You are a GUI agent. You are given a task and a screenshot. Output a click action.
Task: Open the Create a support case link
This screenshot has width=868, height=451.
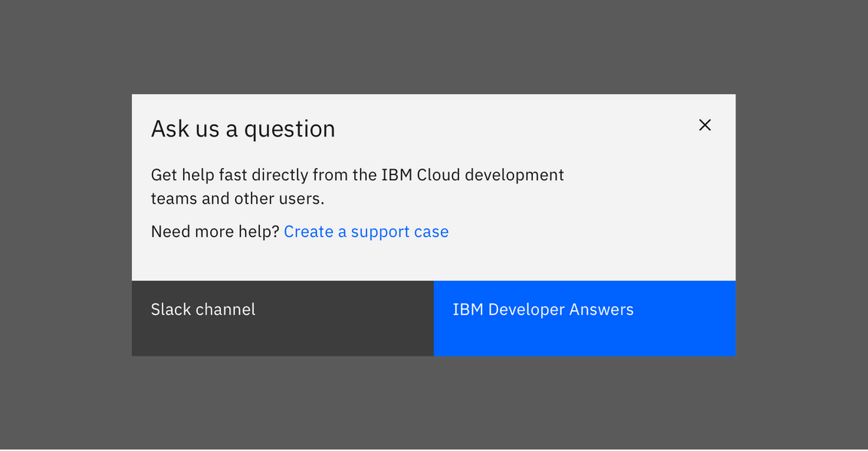[x=366, y=232]
